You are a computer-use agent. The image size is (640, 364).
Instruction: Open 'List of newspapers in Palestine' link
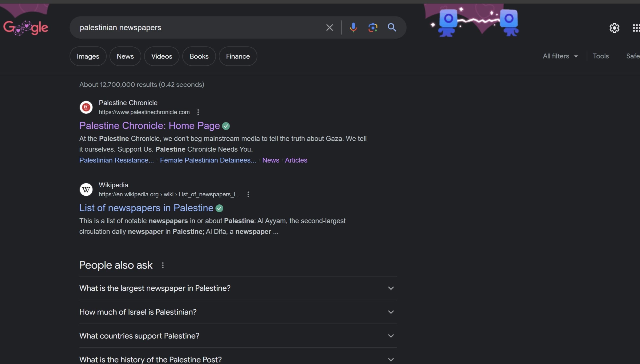[x=146, y=208]
